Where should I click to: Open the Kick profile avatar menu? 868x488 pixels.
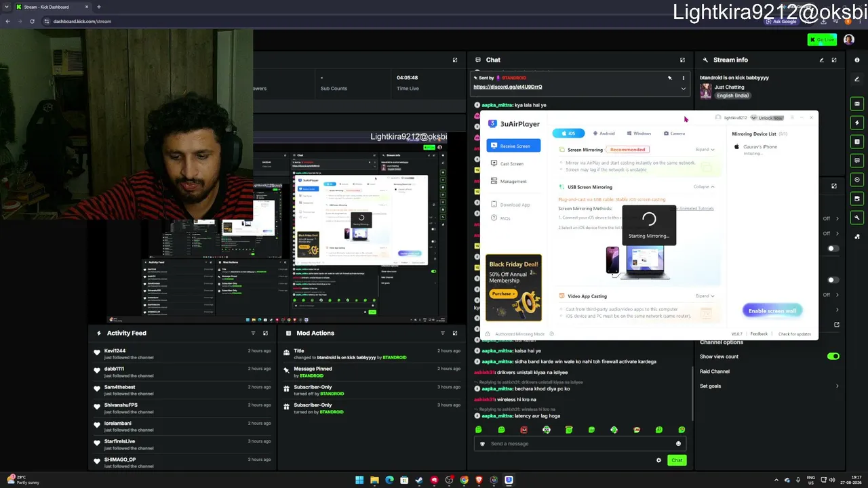coord(849,40)
